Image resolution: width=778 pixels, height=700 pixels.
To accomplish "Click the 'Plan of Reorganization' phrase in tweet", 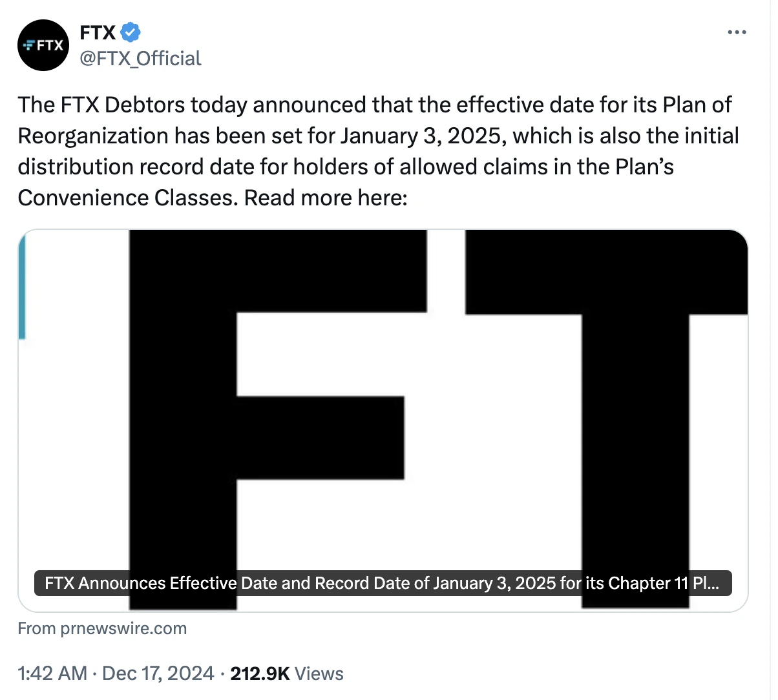I will click(375, 120).
